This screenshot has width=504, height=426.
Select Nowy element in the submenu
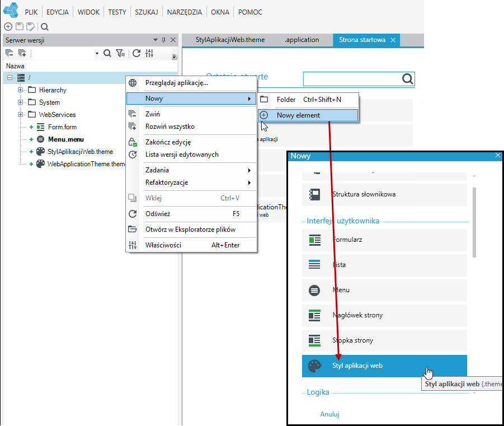[x=308, y=115]
